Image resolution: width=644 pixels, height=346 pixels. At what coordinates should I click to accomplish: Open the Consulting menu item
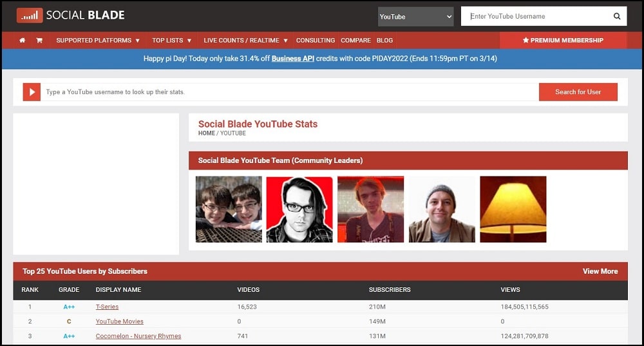coord(316,41)
